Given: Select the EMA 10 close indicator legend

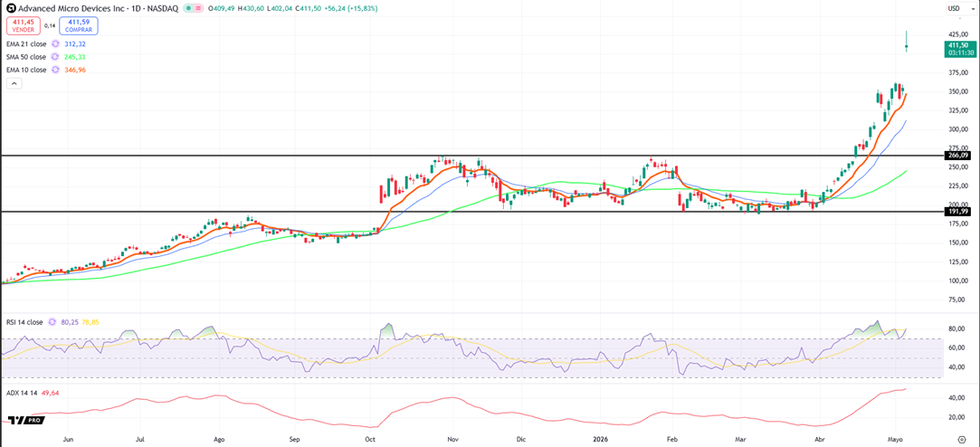Looking at the screenshot, I should coord(27,70).
